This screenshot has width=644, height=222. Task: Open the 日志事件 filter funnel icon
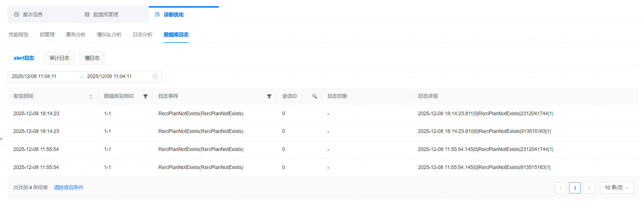269,96
